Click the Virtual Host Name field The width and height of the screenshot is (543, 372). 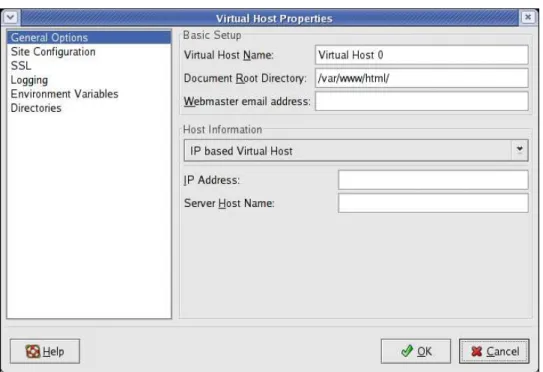[421, 55]
